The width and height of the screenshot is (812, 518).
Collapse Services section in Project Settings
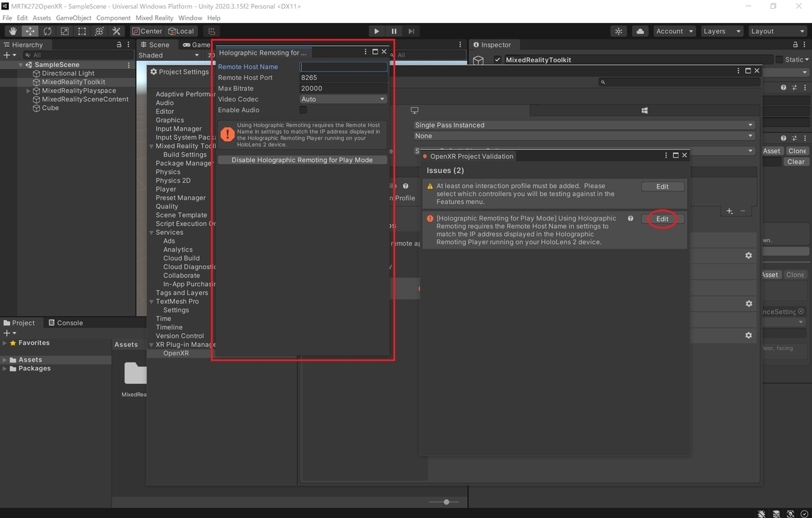click(x=152, y=233)
